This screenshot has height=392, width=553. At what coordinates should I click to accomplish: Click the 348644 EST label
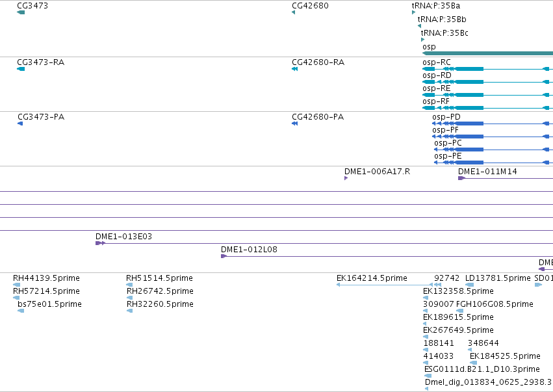pos(483,343)
